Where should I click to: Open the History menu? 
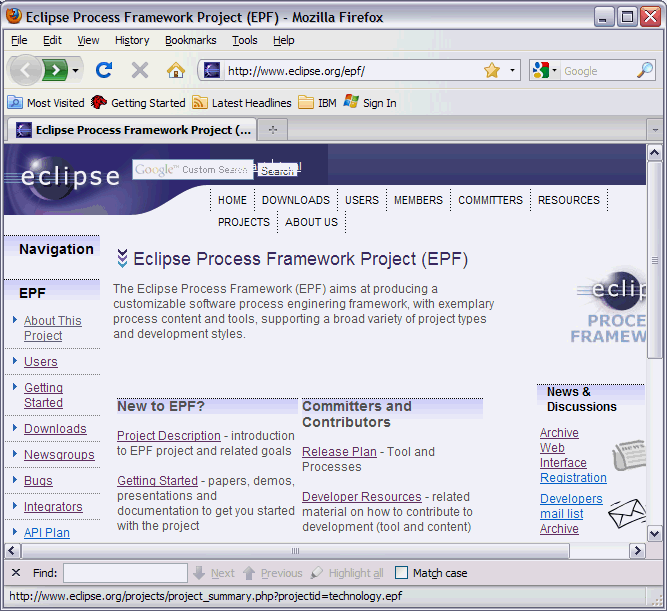pyautogui.click(x=132, y=40)
